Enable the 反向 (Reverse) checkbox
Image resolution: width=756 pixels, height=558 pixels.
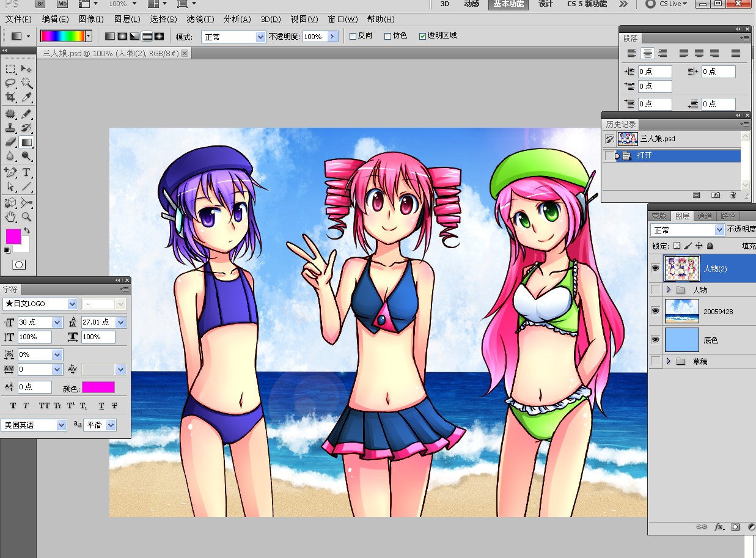pyautogui.click(x=353, y=36)
